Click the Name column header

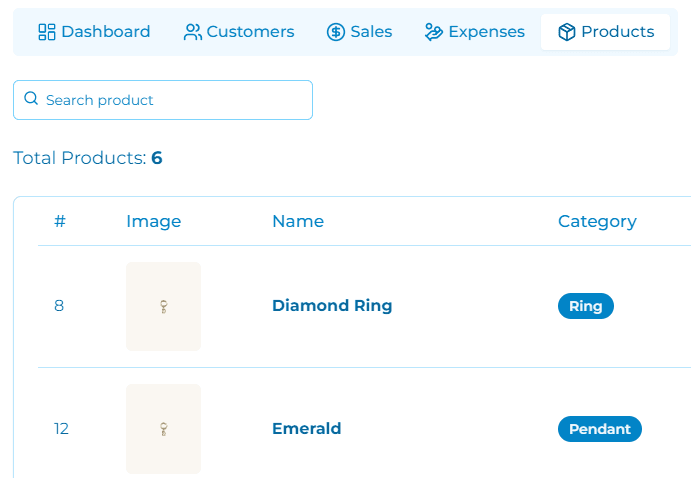298,221
